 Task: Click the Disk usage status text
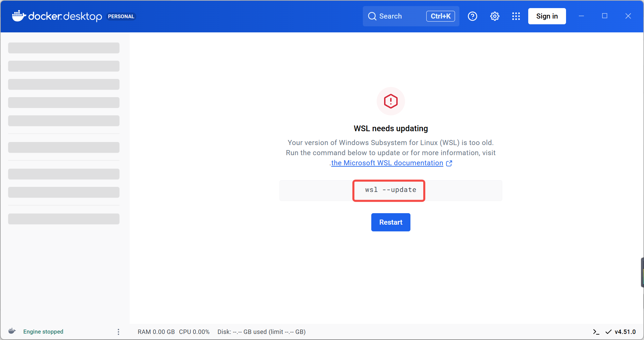[262, 332]
